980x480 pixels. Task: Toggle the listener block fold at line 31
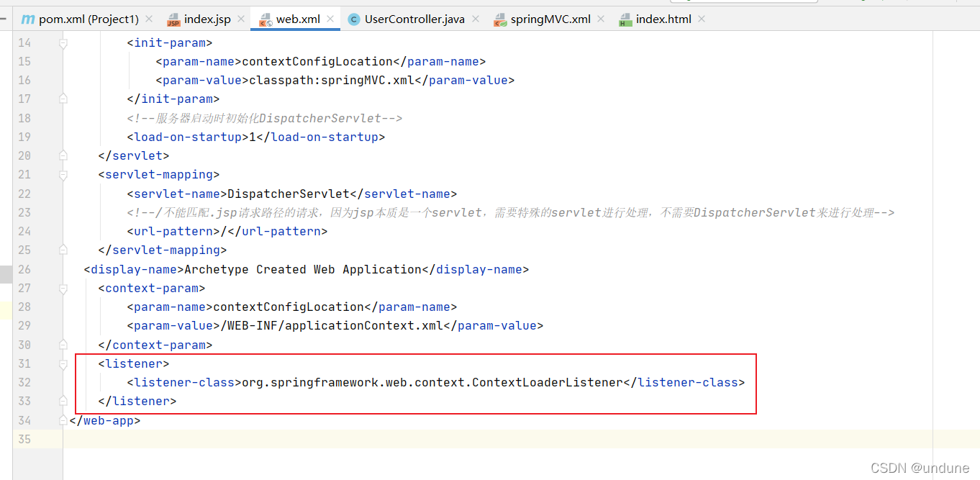click(x=63, y=363)
